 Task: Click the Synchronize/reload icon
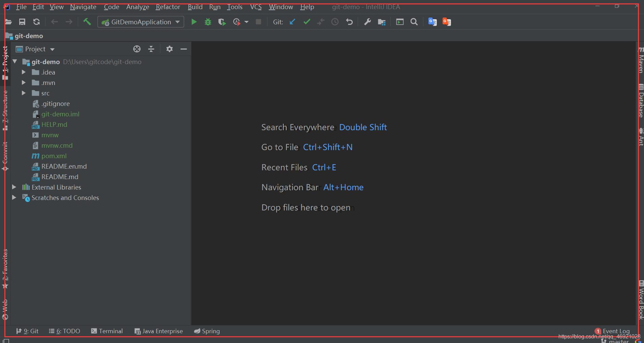coord(36,22)
